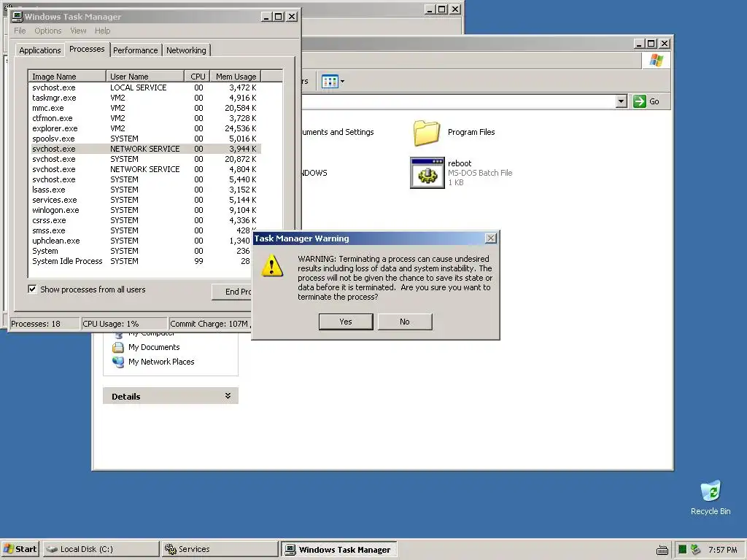
Task: Open the Help menu in Task Manager
Action: coord(102,31)
